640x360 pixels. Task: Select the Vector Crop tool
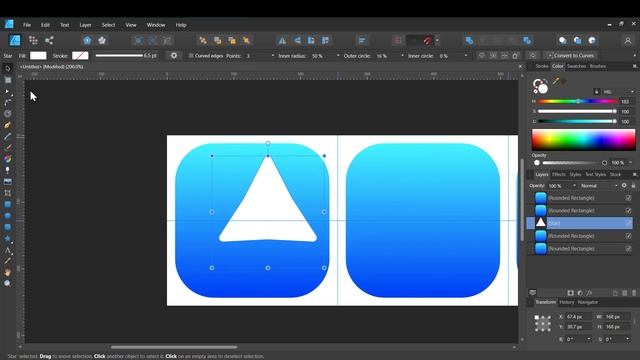(7, 193)
